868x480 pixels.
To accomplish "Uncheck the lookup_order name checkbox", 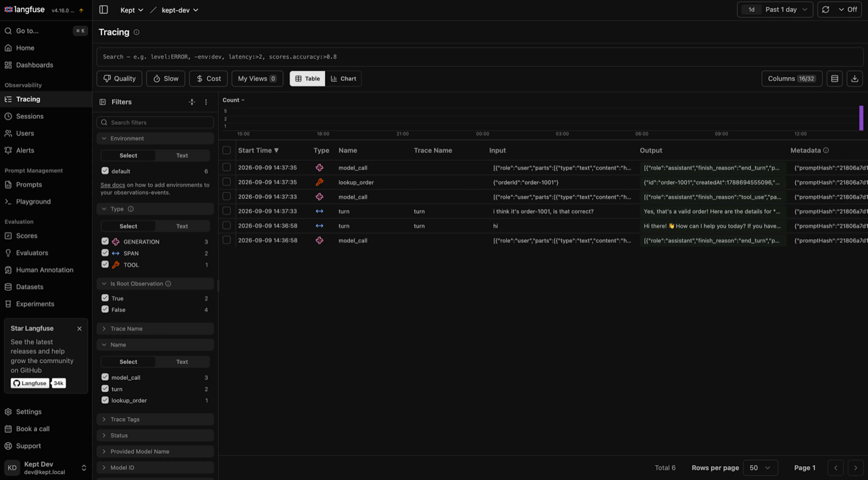I will pos(105,400).
